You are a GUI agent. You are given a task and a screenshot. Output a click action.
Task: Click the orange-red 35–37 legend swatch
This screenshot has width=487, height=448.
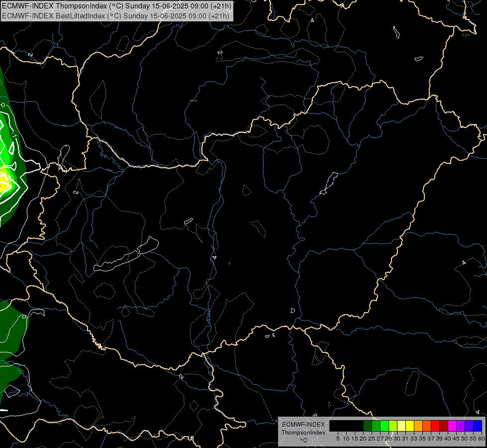coord(427,426)
